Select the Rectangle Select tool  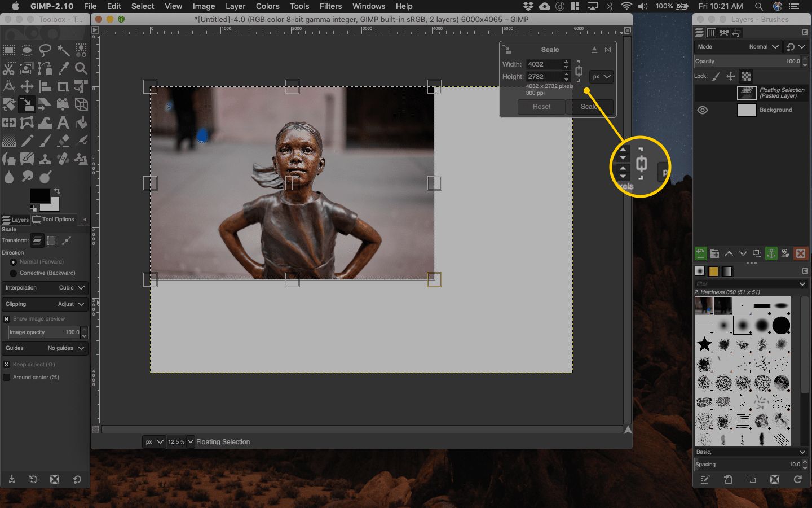(x=9, y=50)
